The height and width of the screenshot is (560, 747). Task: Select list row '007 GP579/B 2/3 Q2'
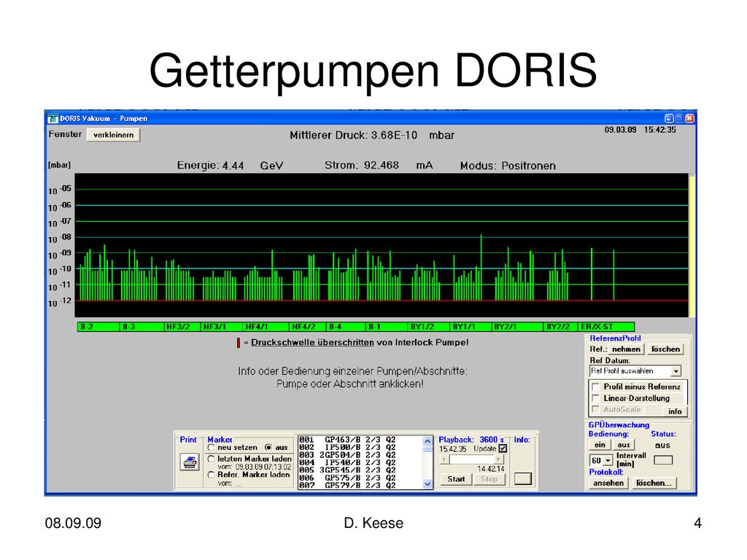click(347, 485)
